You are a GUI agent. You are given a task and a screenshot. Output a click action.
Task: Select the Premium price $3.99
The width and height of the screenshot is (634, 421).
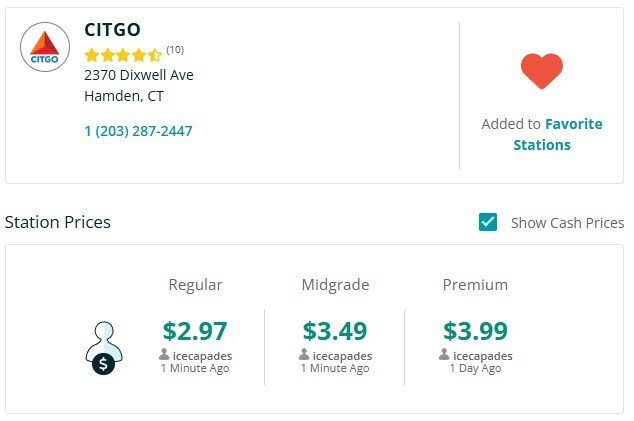(x=475, y=330)
